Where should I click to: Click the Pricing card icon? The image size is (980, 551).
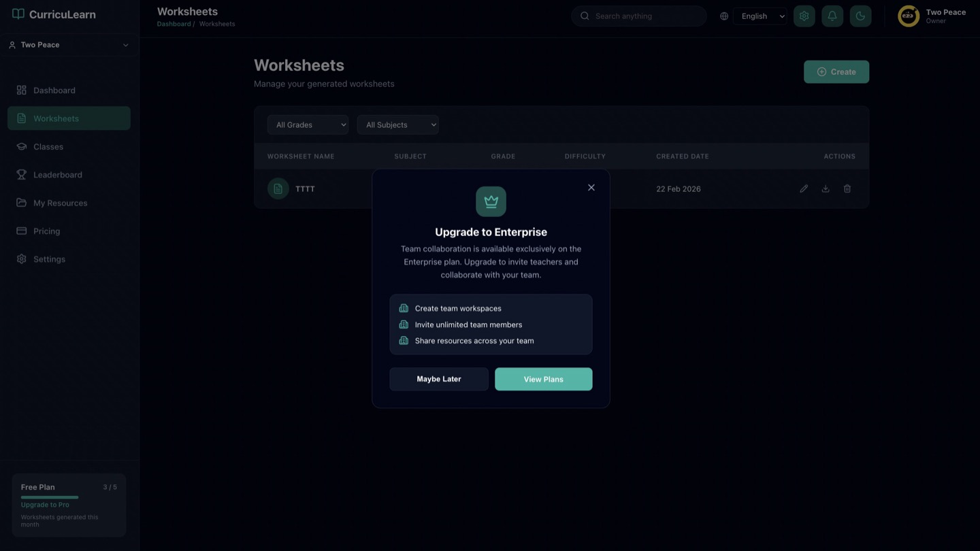tap(22, 231)
